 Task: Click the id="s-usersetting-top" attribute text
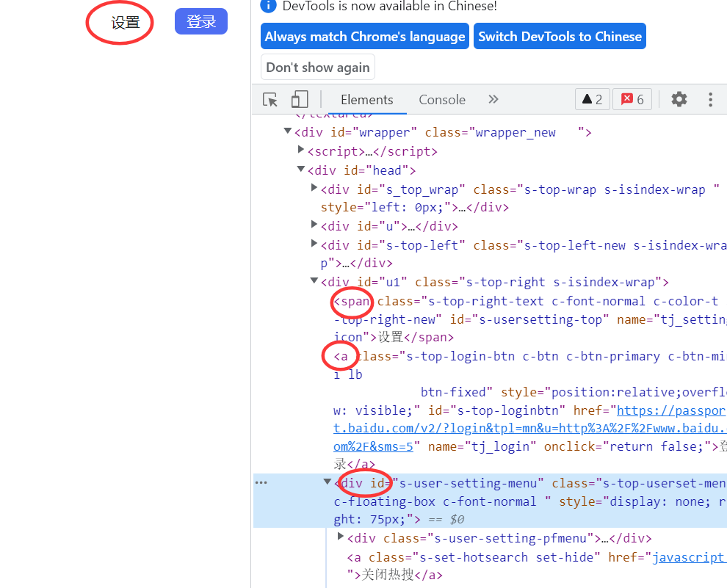tap(529, 320)
